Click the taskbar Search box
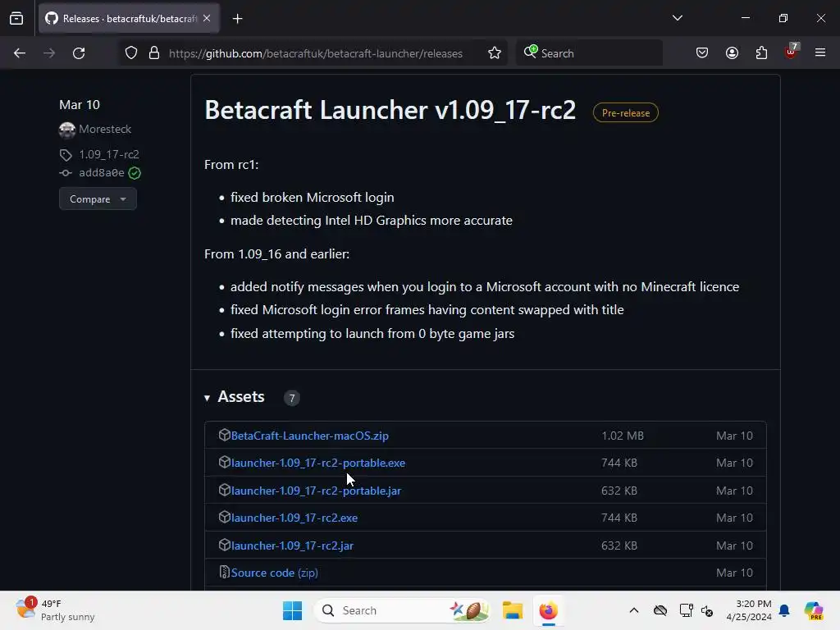This screenshot has height=630, width=840. (402, 610)
